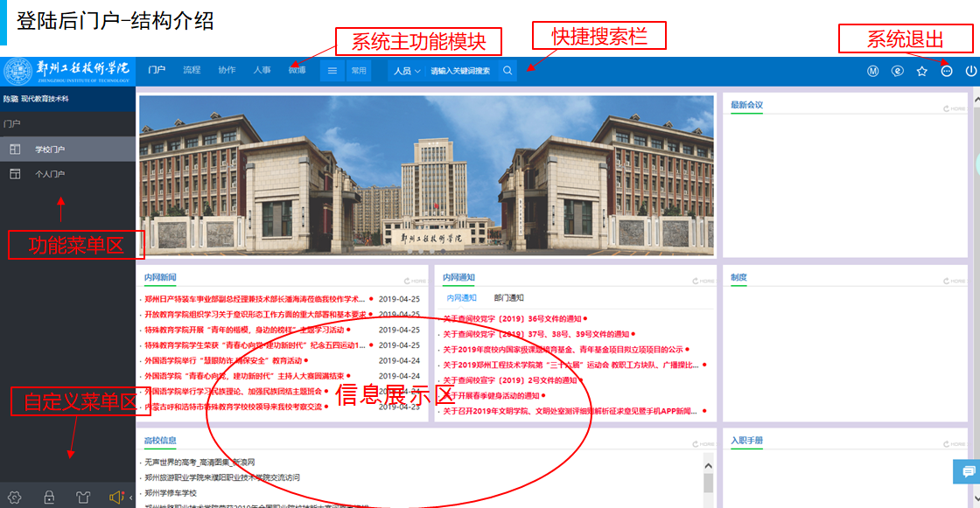The width and height of the screenshot is (980, 508).
Task: Open the hamburger menu icon in top bar
Action: [332, 71]
